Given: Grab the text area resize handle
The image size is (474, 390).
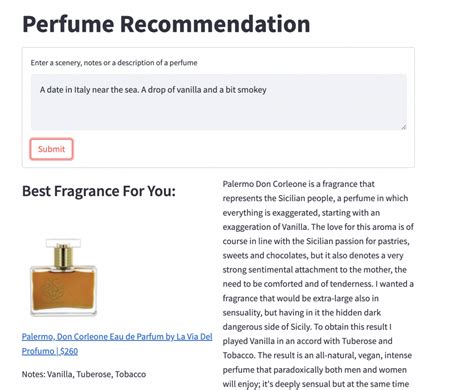Looking at the screenshot, I should pyautogui.click(x=404, y=127).
